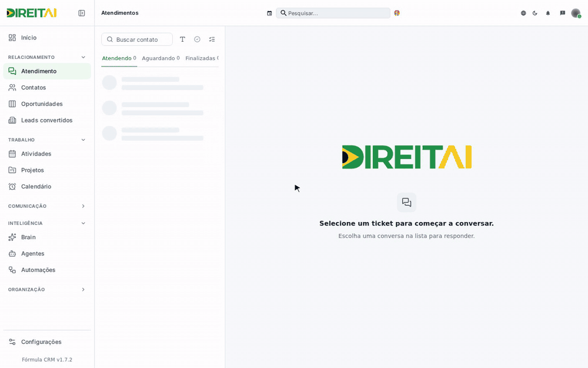Open Atividades in sidebar

pyautogui.click(x=47, y=154)
